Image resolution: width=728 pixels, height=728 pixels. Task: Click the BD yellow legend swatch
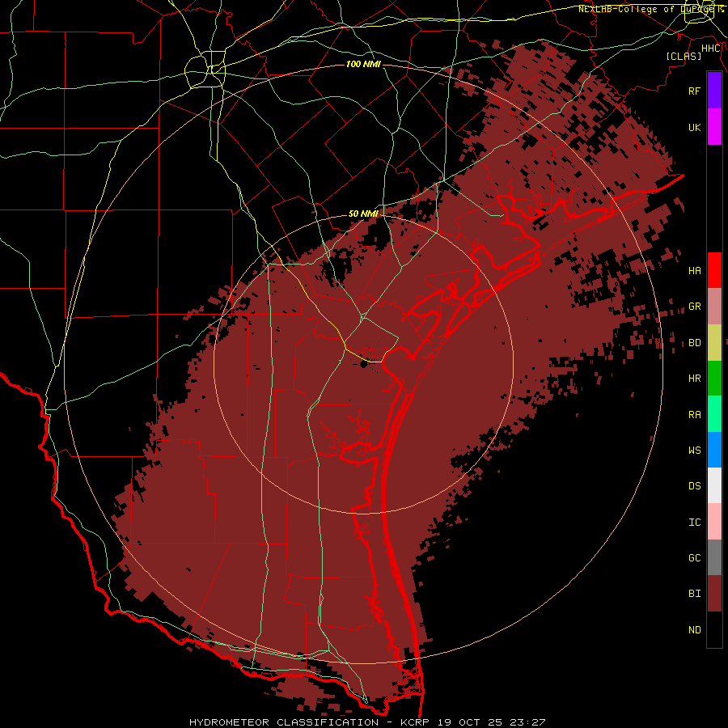pos(714,342)
